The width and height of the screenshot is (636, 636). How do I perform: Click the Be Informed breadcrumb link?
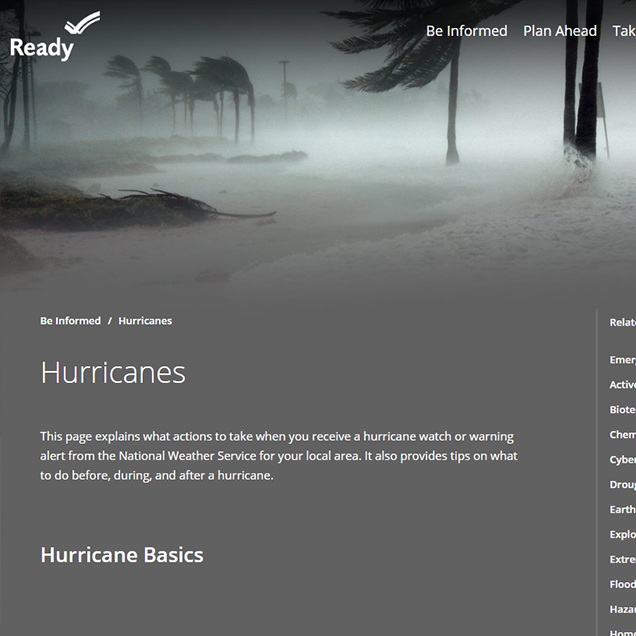(70, 321)
